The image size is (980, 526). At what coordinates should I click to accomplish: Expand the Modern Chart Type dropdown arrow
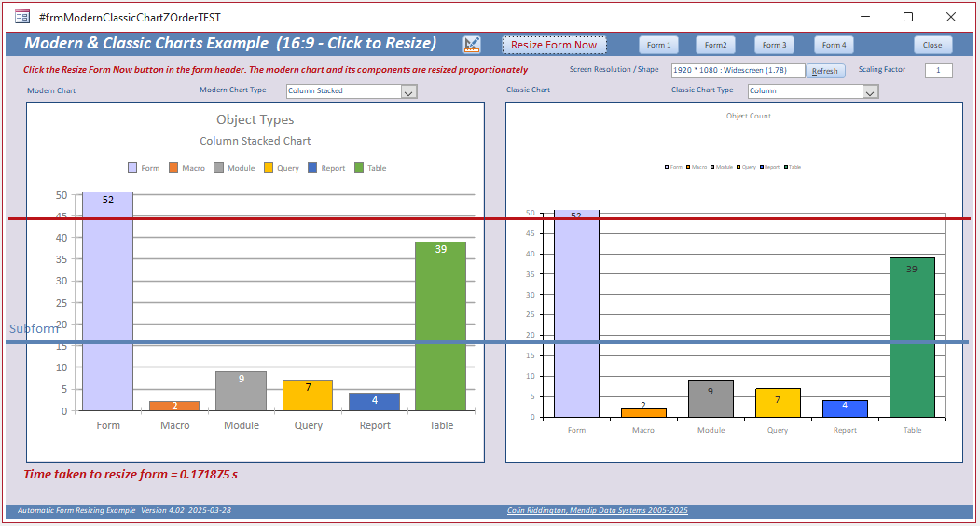(x=408, y=92)
